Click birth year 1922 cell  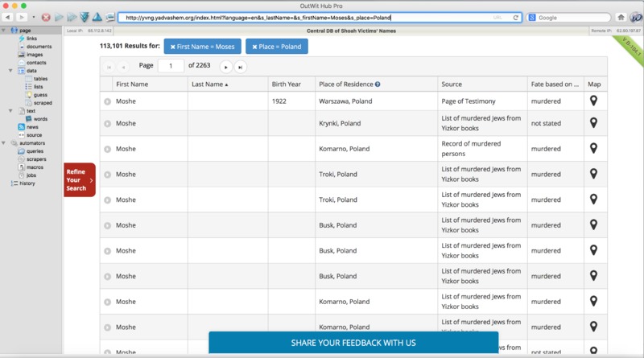click(x=279, y=101)
